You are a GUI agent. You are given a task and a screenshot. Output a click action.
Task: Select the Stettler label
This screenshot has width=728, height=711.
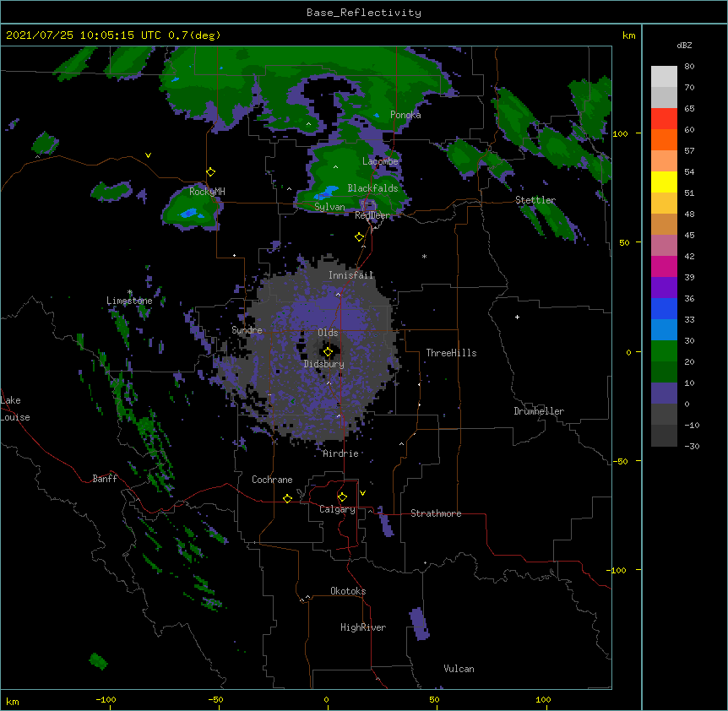point(535,200)
